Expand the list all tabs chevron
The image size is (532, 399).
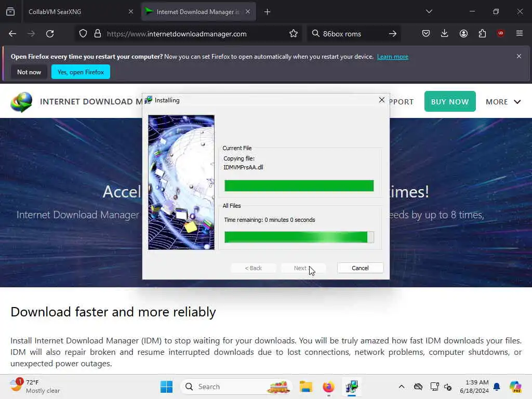point(429,11)
